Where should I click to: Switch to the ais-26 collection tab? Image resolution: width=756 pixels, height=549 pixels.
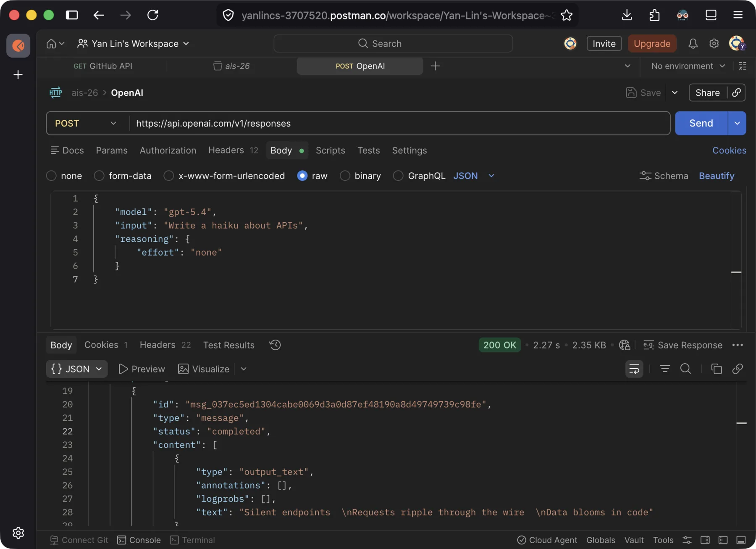point(232,66)
